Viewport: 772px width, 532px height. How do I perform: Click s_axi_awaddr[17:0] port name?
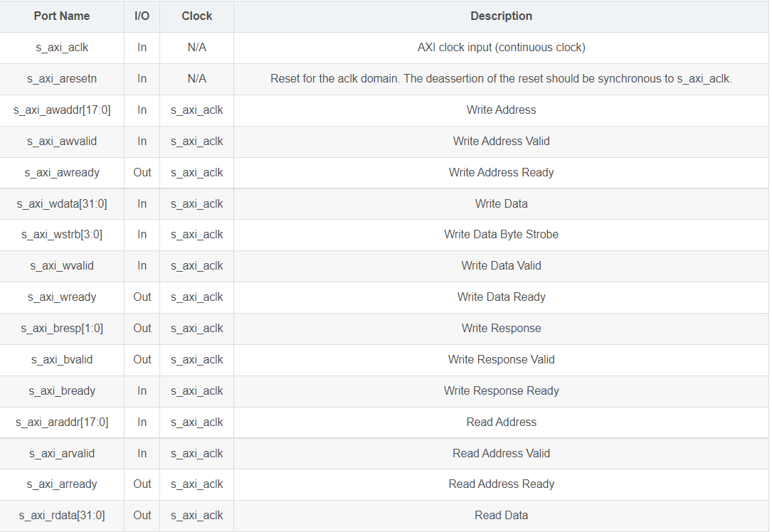click(62, 110)
